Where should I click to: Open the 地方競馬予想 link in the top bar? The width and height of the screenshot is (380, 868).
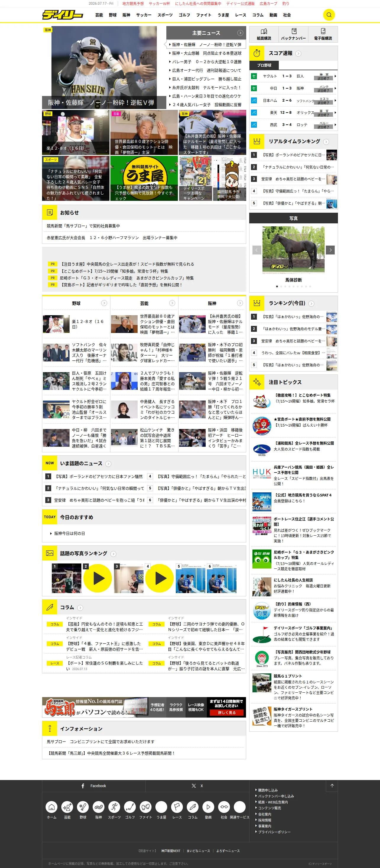133,4
